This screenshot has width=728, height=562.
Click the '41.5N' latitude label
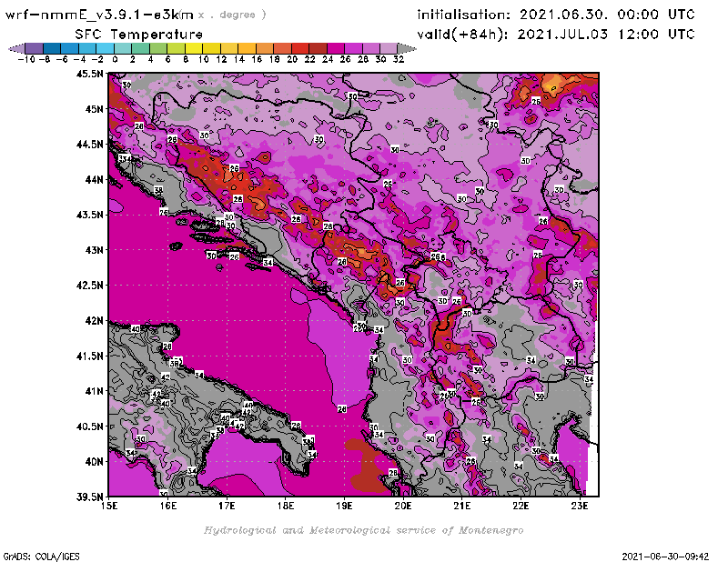pyautogui.click(x=90, y=356)
